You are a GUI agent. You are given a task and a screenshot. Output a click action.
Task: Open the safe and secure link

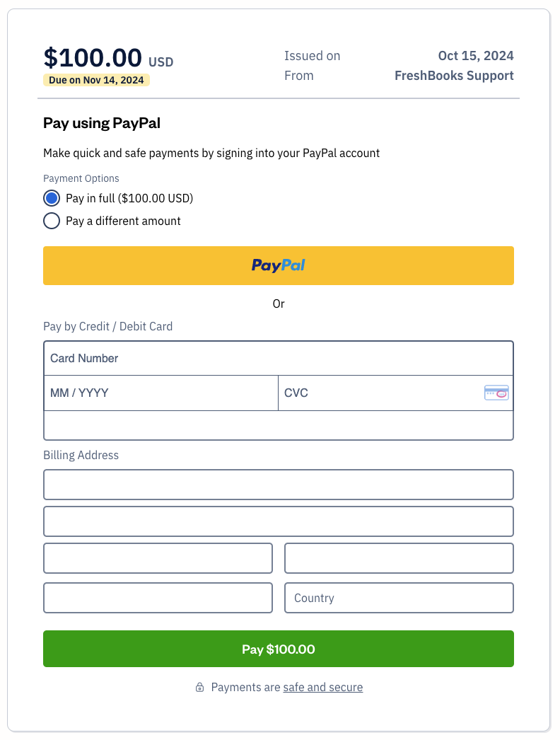[323, 687]
